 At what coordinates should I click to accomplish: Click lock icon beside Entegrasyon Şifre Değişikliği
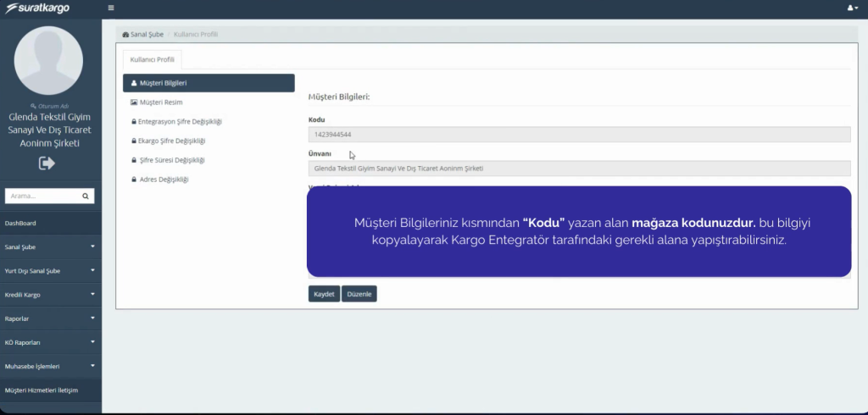click(133, 122)
